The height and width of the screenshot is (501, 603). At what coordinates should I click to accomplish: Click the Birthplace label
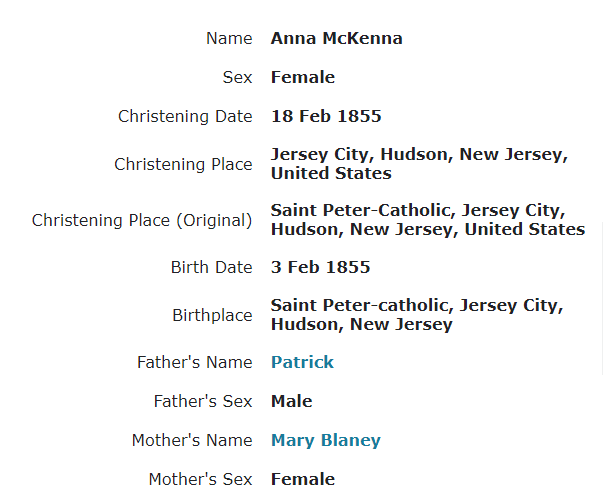212,316
